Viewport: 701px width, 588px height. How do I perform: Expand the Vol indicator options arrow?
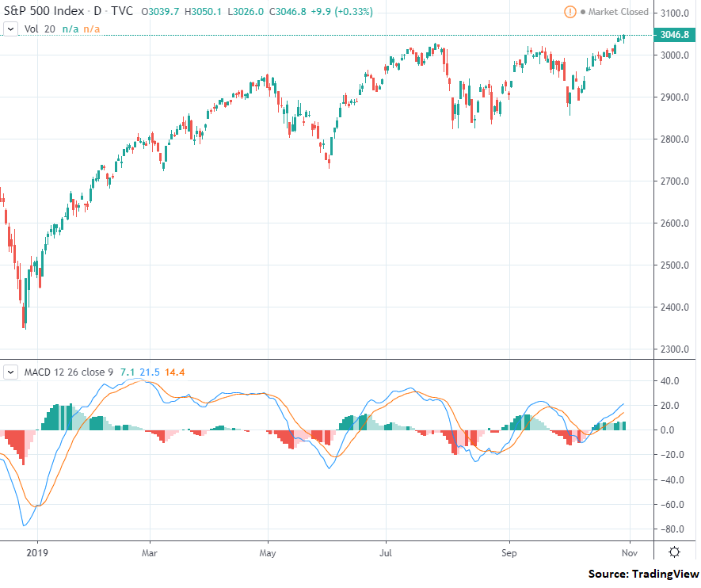pyautogui.click(x=10, y=28)
